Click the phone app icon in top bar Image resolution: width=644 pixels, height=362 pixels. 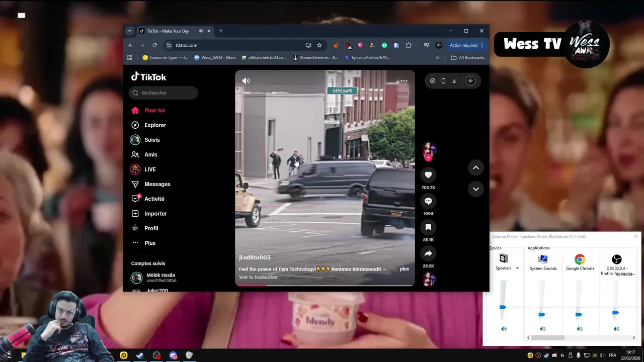443,81
